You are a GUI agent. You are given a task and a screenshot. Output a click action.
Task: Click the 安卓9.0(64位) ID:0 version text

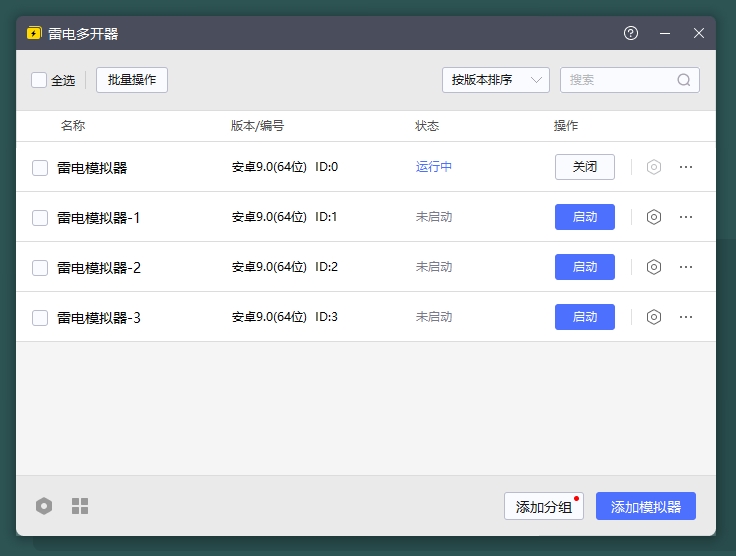[285, 167]
